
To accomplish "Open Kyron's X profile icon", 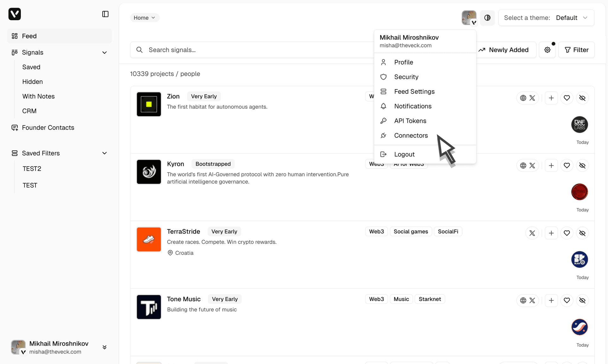I will click(x=532, y=165).
